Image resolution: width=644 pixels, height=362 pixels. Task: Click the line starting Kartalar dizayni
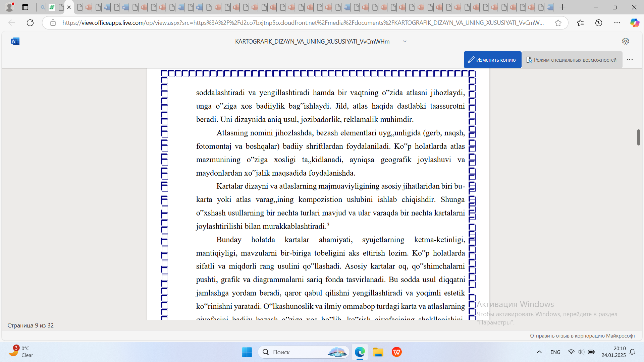tap(340, 186)
